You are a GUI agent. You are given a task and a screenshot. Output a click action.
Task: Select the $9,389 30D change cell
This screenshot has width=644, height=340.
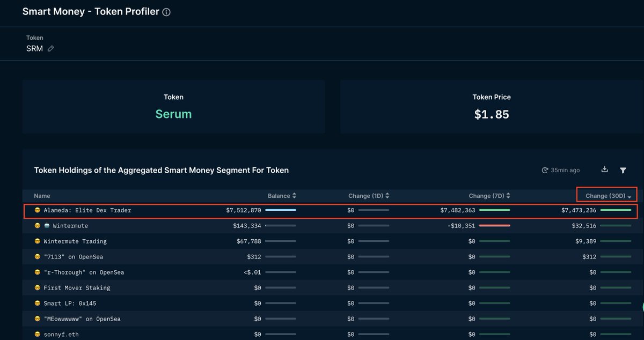coord(586,241)
